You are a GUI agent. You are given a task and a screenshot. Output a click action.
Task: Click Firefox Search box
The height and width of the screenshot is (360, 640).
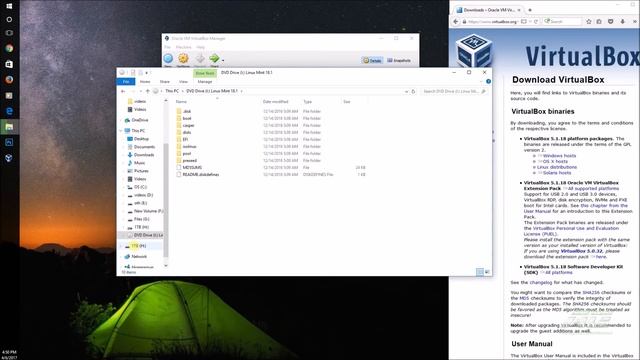(562, 21)
